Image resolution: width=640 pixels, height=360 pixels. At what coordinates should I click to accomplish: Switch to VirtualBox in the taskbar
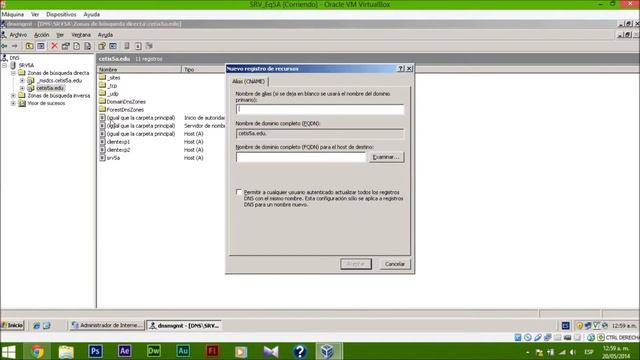(328, 351)
